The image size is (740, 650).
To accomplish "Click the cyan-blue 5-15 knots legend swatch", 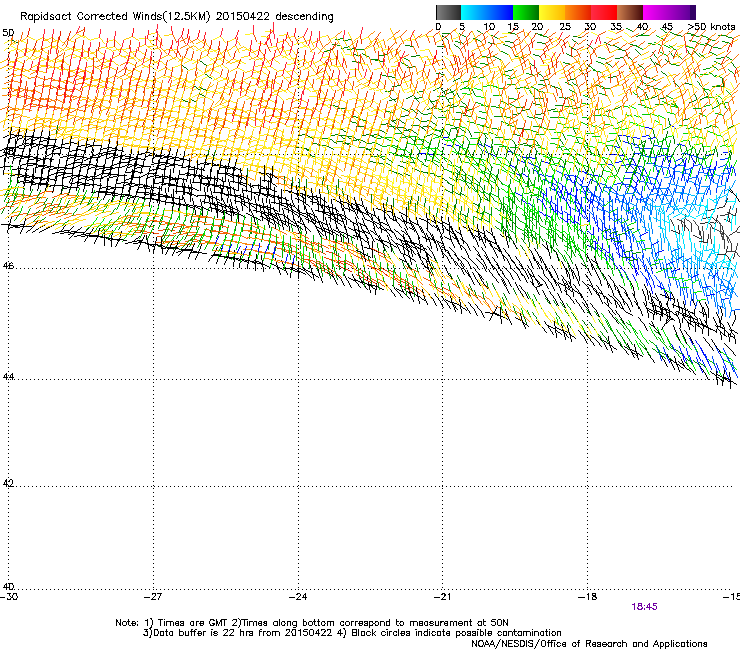I will click(487, 12).
